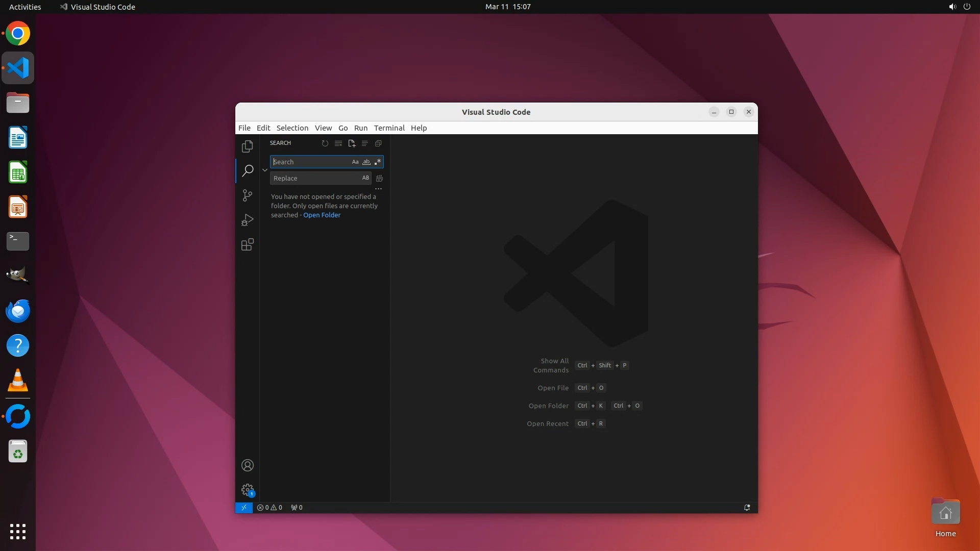Image resolution: width=980 pixels, height=551 pixels.
Task: Open the Manage gear menu
Action: click(x=248, y=490)
